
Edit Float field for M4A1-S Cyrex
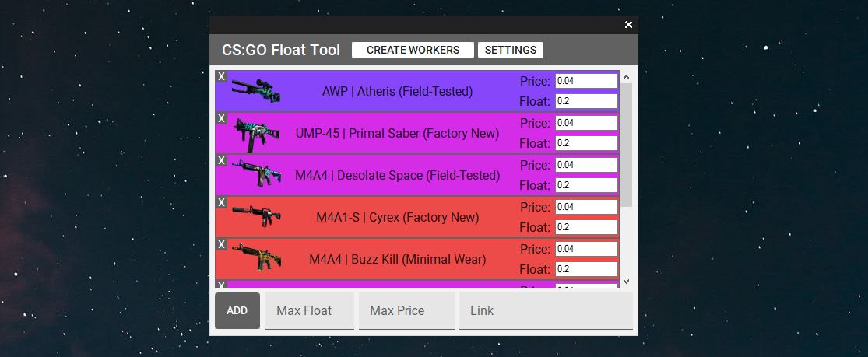(x=586, y=227)
